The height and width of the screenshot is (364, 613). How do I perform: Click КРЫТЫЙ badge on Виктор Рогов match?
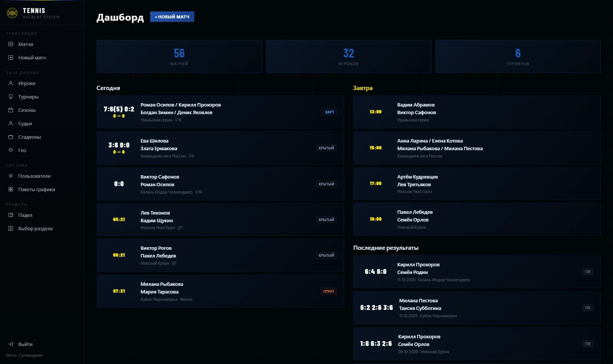click(x=326, y=255)
